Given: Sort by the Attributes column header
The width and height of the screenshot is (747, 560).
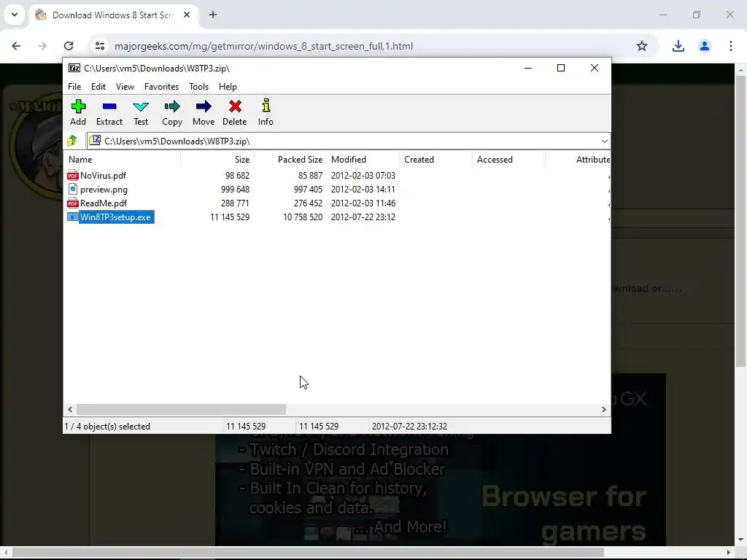Looking at the screenshot, I should click(x=578, y=160).
